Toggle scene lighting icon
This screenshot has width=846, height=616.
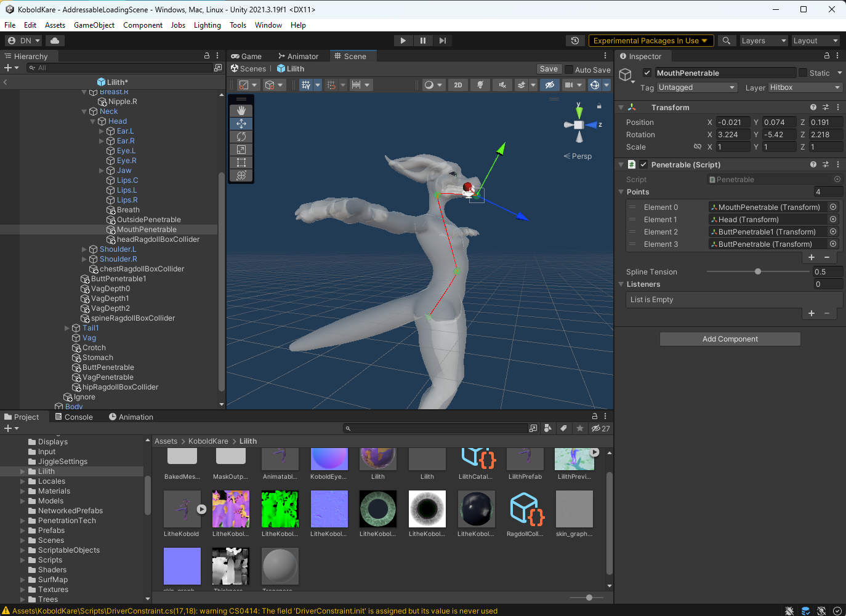(480, 85)
